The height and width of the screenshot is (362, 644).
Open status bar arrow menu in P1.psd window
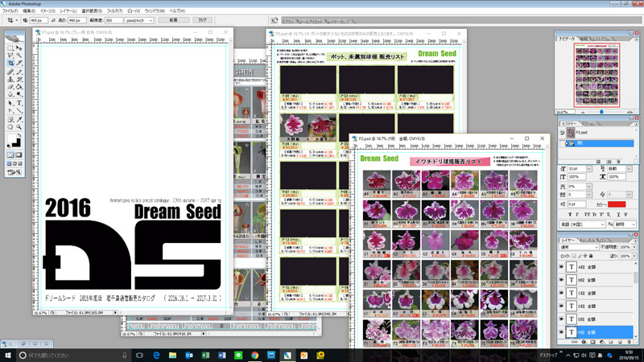(x=115, y=313)
